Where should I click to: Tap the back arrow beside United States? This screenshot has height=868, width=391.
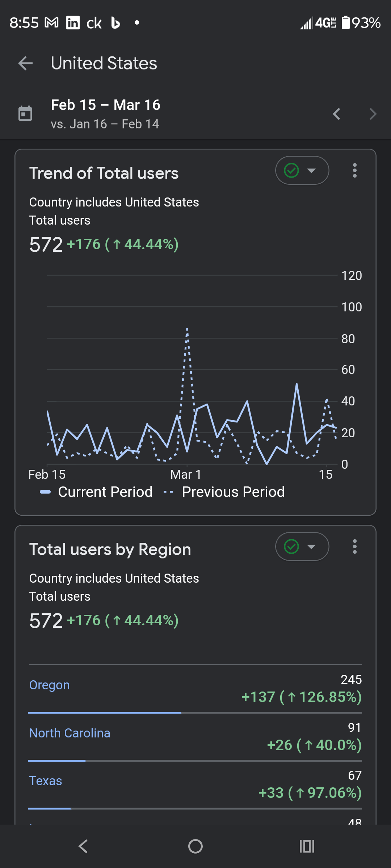(x=25, y=63)
